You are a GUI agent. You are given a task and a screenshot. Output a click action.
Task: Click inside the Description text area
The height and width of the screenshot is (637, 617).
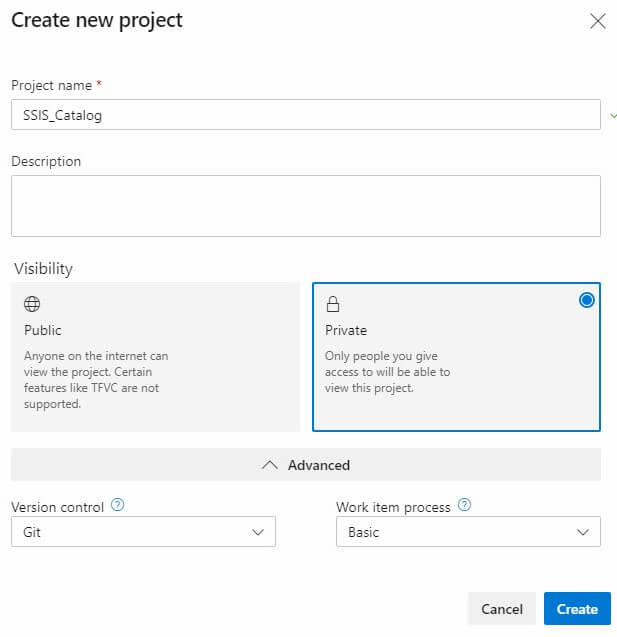tap(306, 206)
